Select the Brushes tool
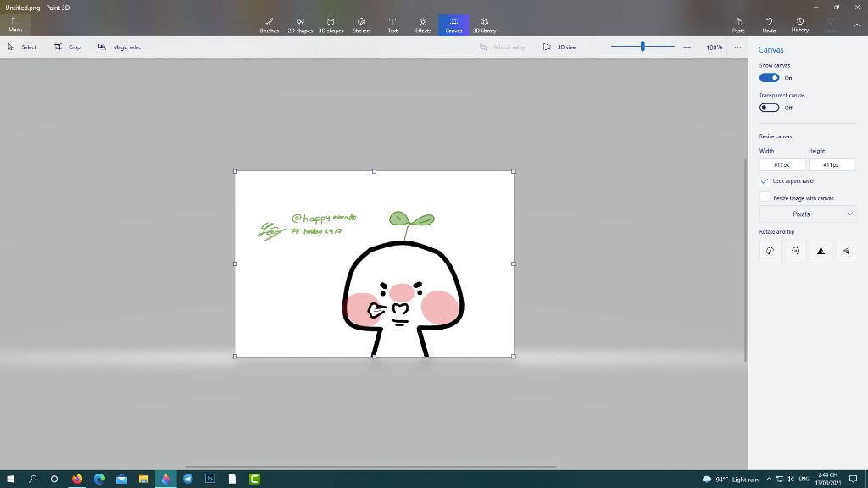 269,25
